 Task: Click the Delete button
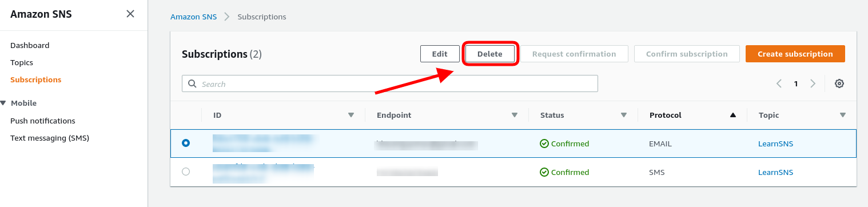(490, 54)
